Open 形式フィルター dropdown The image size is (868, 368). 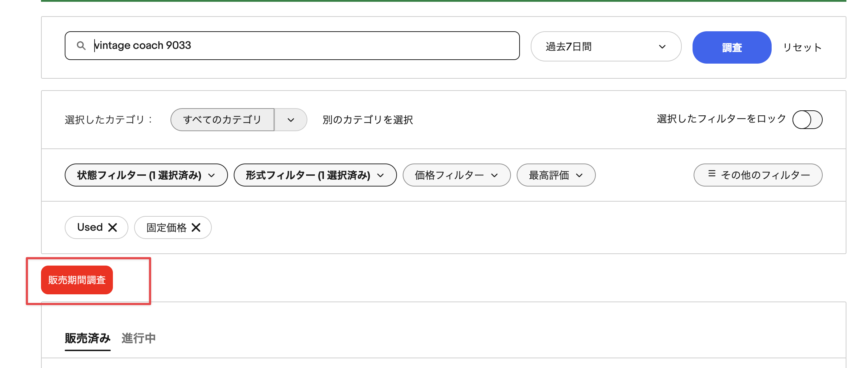click(315, 175)
